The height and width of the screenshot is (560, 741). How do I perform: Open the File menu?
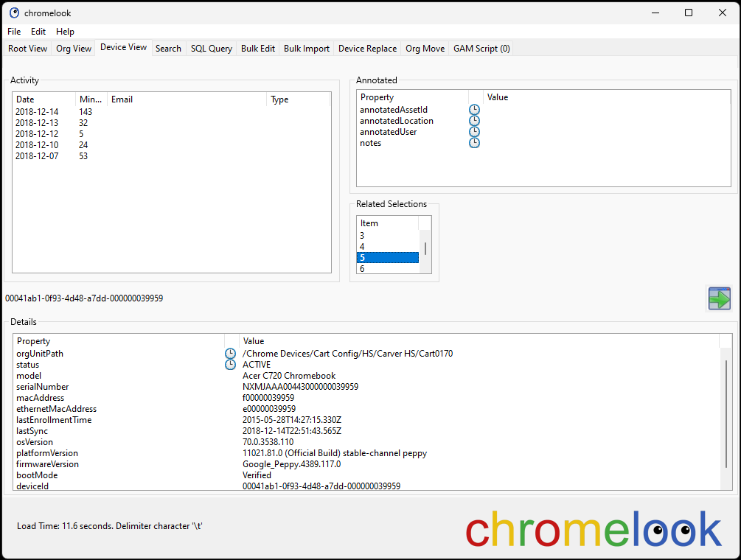pos(14,32)
